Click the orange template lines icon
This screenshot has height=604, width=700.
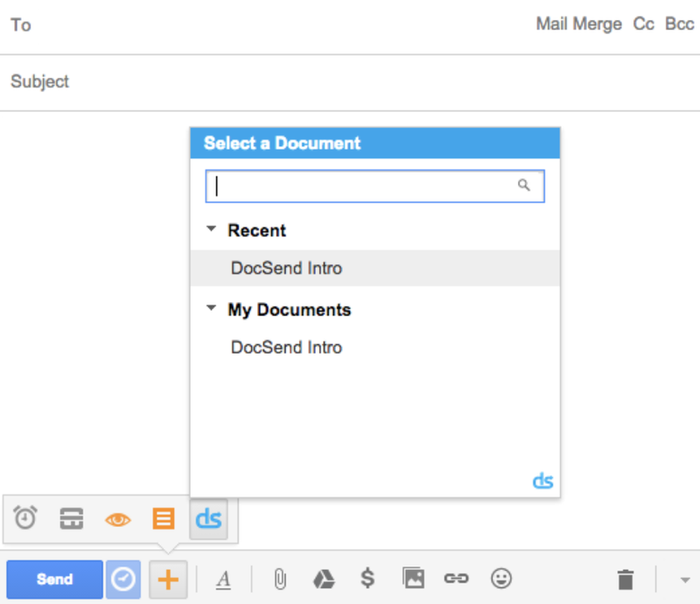click(164, 519)
